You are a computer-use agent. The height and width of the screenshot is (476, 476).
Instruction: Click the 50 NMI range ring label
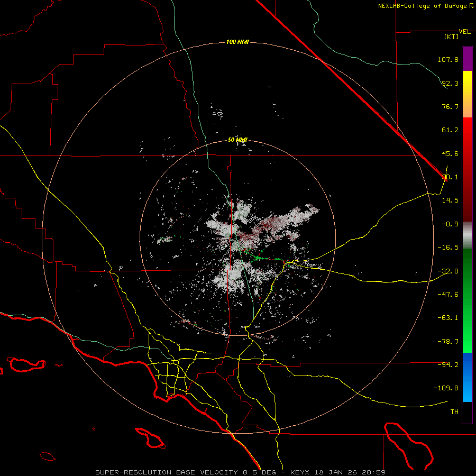coord(237,140)
